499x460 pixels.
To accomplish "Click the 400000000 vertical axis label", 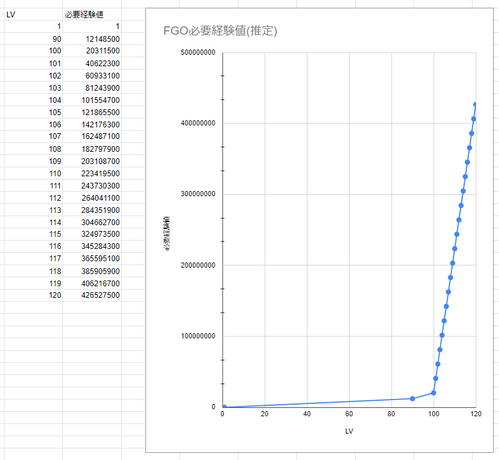I will pos(198,123).
